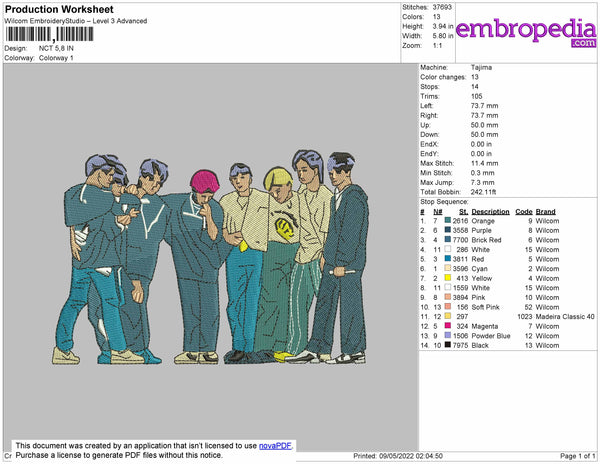Click the "Soft Pink" description text

[x=486, y=307]
